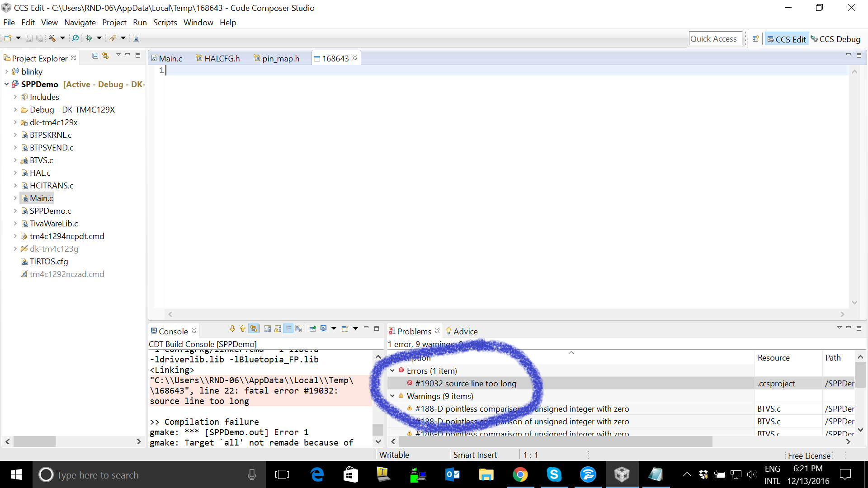This screenshot has height=488, width=868.
Task: Collapse the Warnings (9 items) group
Action: coord(392,396)
